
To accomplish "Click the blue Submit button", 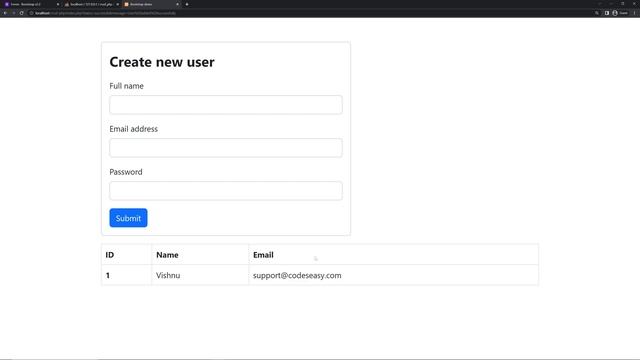I will point(128,218).
